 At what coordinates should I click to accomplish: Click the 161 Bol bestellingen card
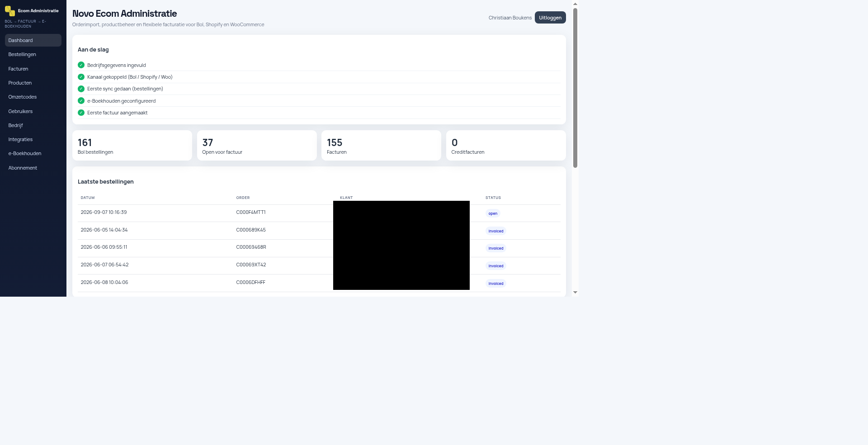[132, 146]
